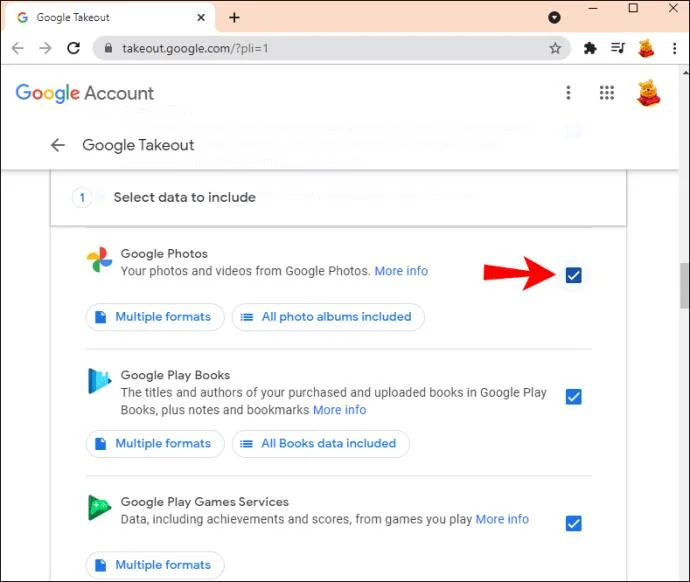Click the Google Play Games Services title
The height and width of the screenshot is (582, 690).
[205, 502]
